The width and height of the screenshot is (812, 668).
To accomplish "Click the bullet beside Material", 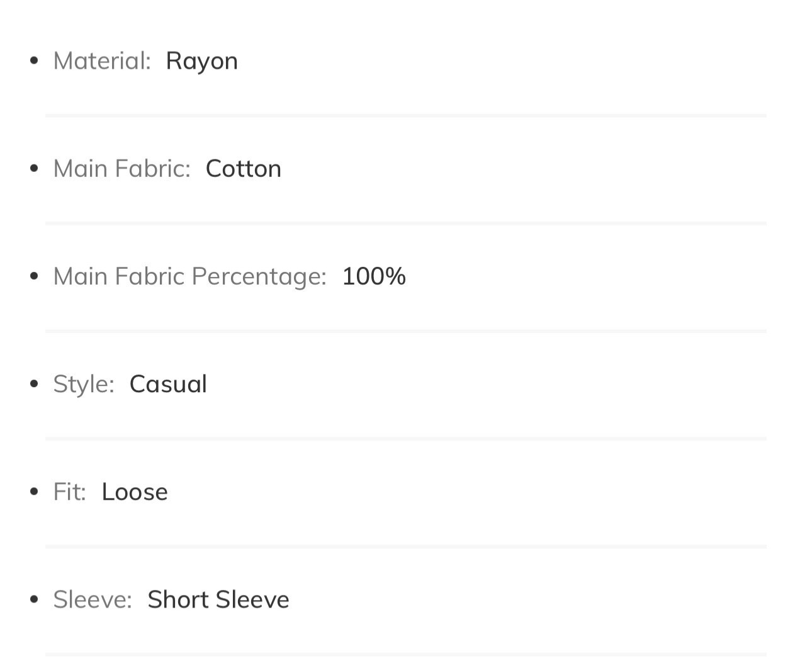I will (x=35, y=61).
